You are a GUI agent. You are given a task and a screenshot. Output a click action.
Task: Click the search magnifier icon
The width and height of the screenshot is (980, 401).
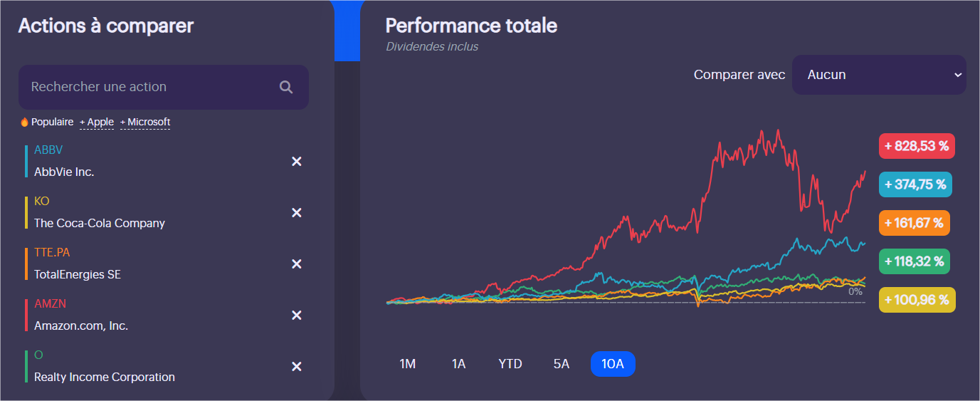[286, 87]
